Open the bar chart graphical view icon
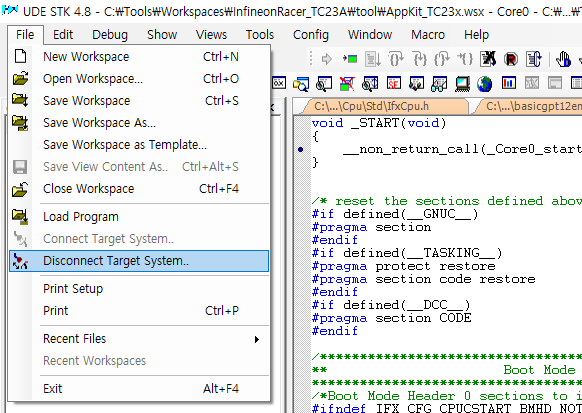The image size is (582, 413). [x=509, y=83]
